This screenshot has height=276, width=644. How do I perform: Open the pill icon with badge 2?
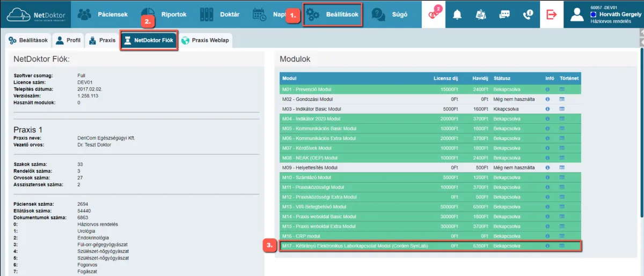coord(434,14)
